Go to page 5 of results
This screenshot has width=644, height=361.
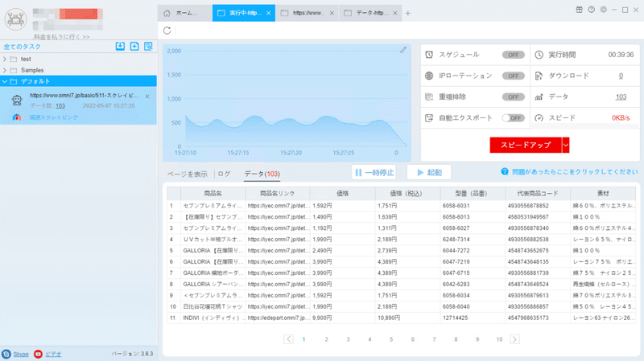[391, 339]
